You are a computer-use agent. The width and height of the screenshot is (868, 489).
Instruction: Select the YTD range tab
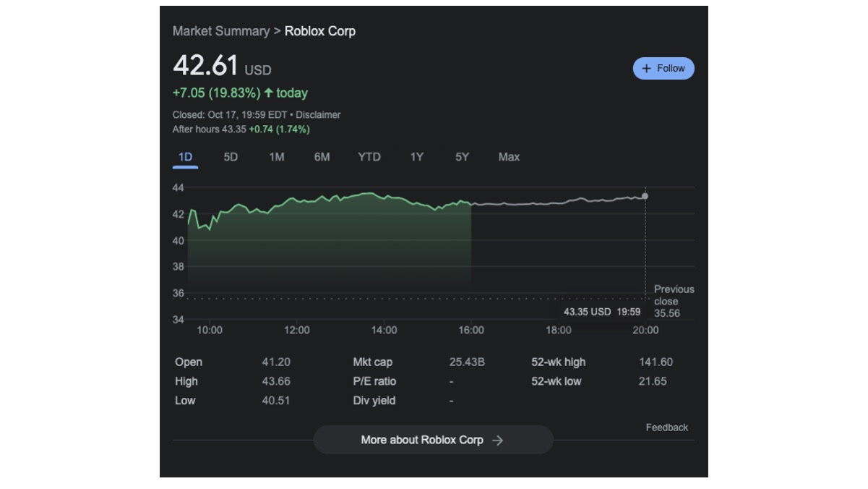point(369,157)
